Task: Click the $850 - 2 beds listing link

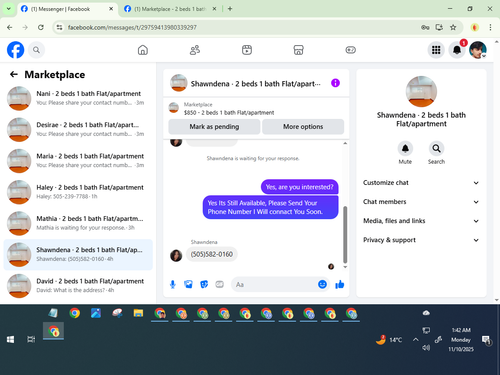Action: pos(229,113)
